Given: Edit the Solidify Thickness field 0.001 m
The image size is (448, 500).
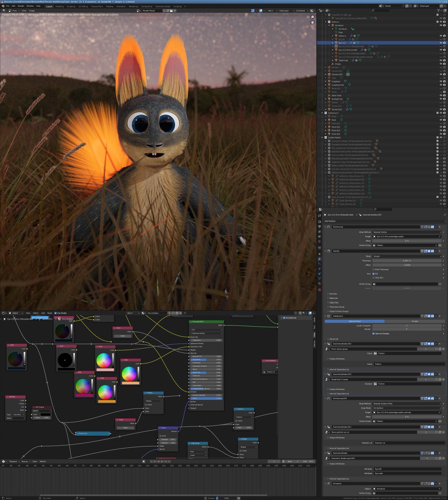Looking at the screenshot, I should 407,261.
